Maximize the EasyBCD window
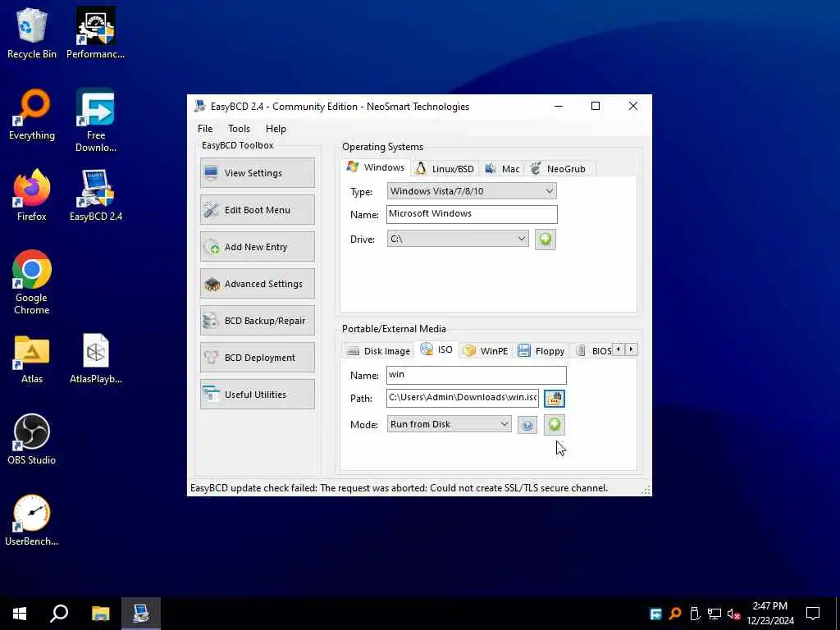This screenshot has width=840, height=630. pyautogui.click(x=596, y=106)
